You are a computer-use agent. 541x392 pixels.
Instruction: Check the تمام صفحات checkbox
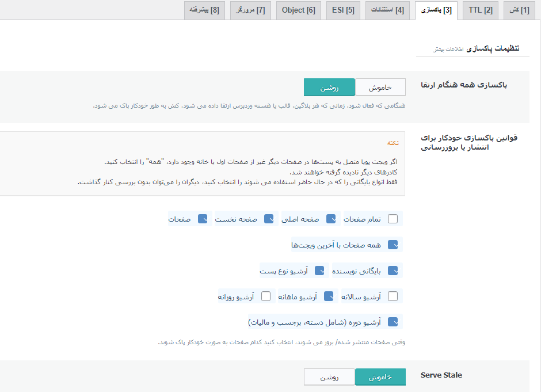pyautogui.click(x=394, y=219)
